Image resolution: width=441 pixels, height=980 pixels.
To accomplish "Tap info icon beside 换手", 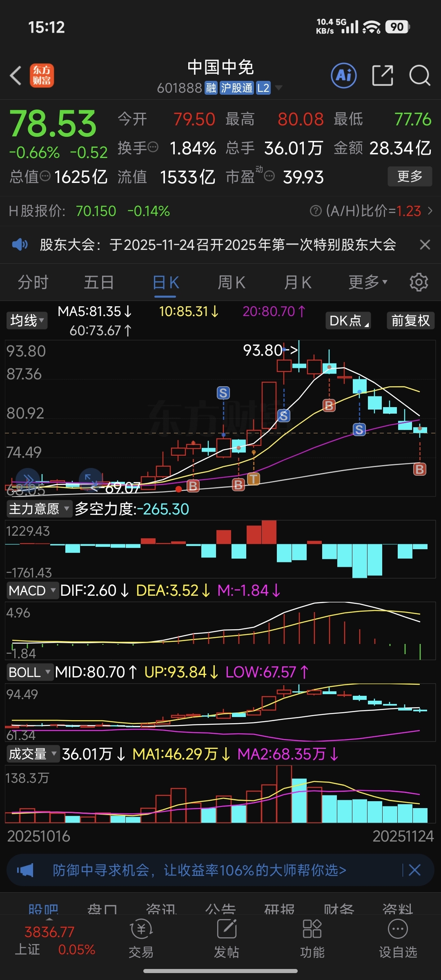I will [153, 147].
